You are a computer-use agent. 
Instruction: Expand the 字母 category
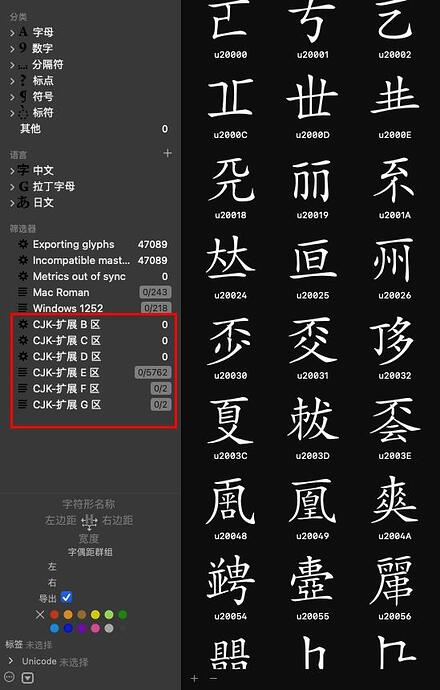pyautogui.click(x=12, y=33)
